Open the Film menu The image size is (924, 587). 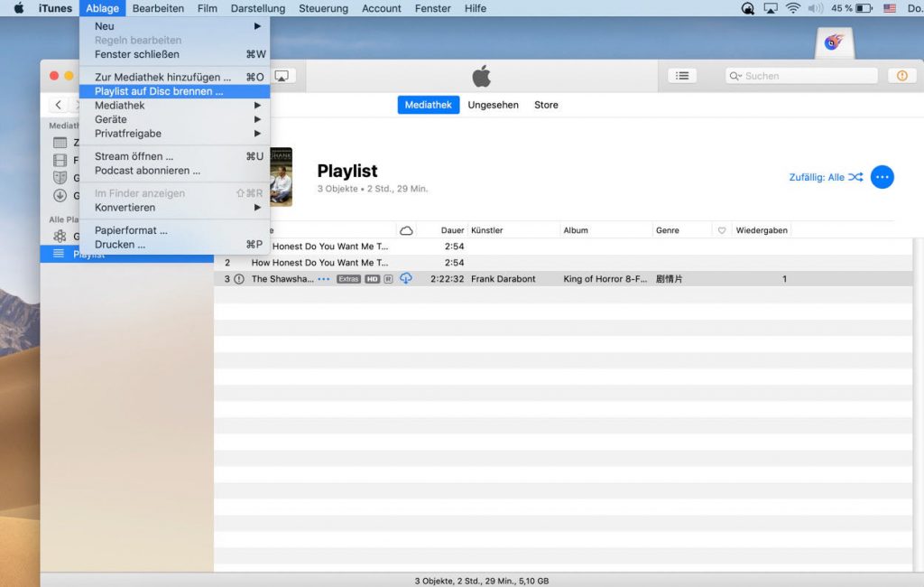(x=207, y=8)
